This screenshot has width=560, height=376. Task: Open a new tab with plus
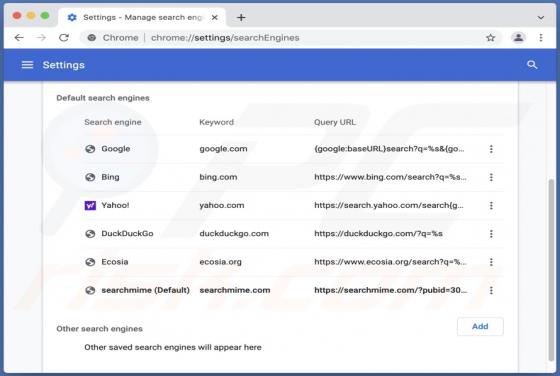point(241,17)
